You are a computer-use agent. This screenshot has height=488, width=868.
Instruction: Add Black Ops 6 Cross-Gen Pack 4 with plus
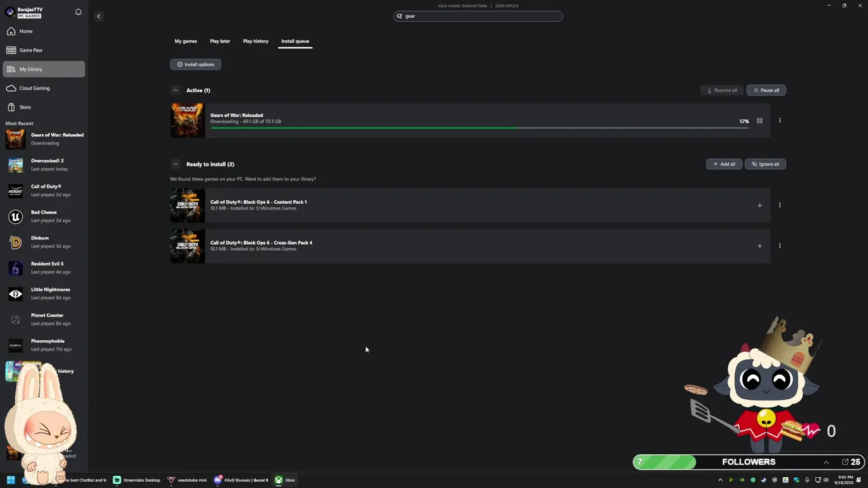pos(759,246)
